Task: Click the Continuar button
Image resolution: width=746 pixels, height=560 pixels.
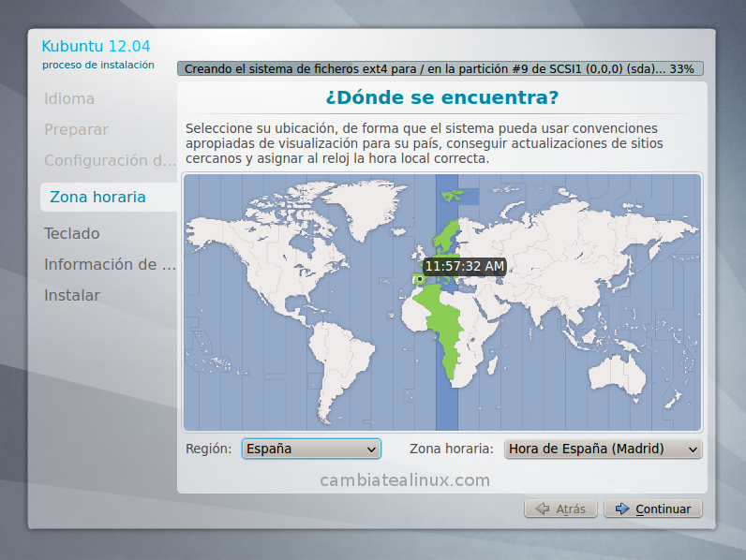Action: click(x=652, y=508)
